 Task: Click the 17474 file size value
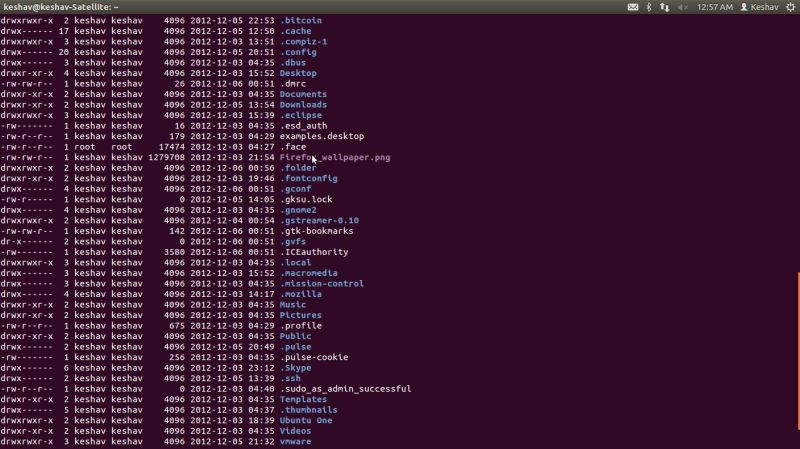(x=172, y=147)
